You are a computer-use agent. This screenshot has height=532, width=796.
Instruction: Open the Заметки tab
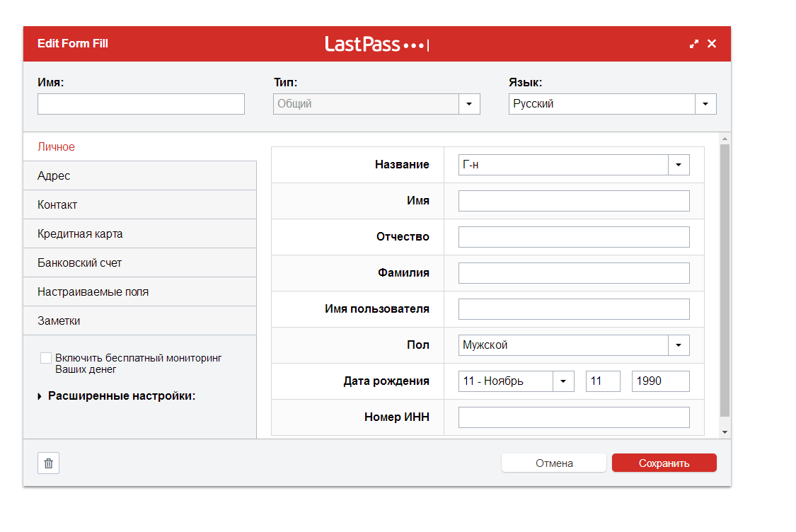(x=139, y=320)
